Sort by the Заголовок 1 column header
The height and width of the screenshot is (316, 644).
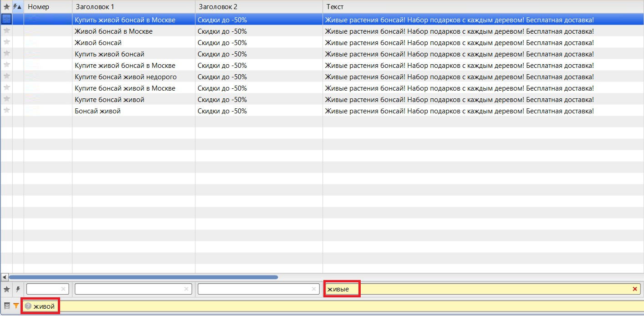[133, 7]
